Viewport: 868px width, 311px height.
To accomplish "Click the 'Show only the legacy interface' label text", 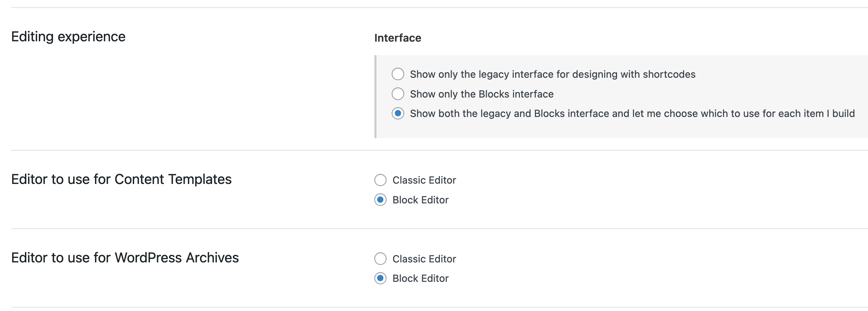I will (553, 74).
